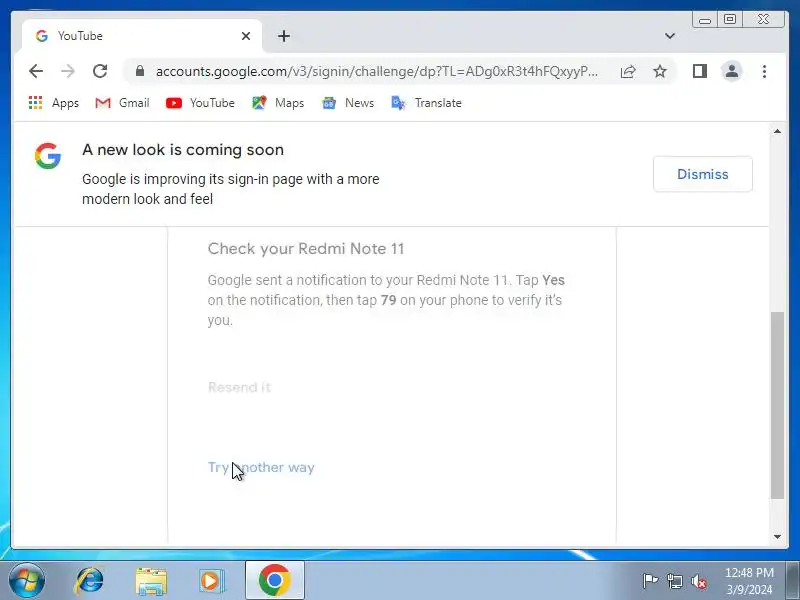
Task: Launch Internet Explorer from taskbar
Action: [89, 581]
